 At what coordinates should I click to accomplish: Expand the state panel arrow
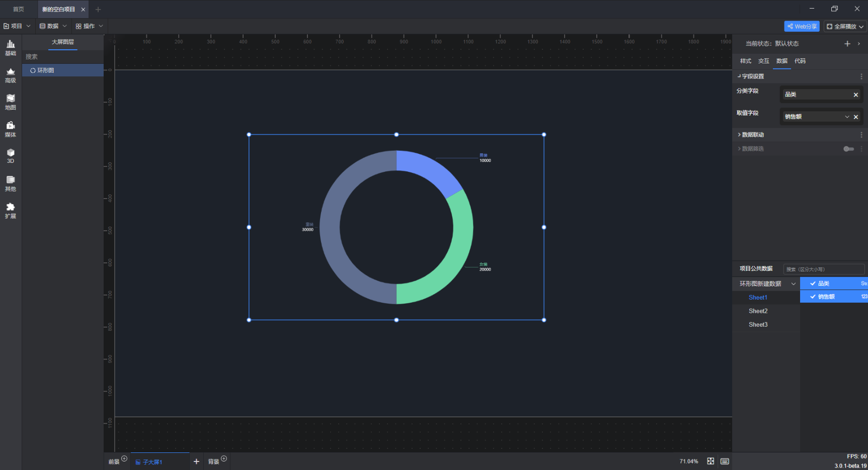(859, 44)
